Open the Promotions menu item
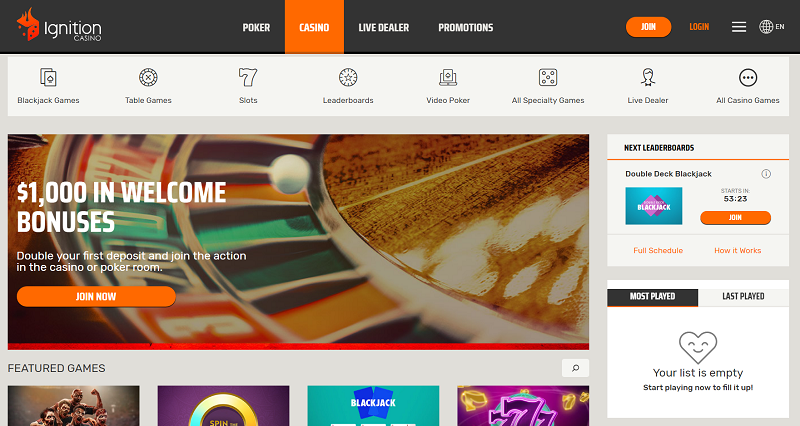Viewport: 800px width, 426px height. click(x=466, y=28)
